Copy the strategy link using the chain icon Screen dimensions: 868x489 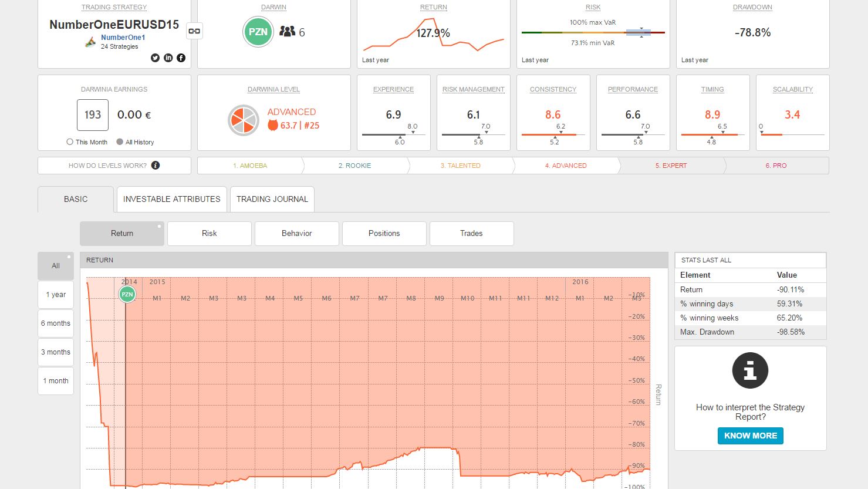pos(194,31)
